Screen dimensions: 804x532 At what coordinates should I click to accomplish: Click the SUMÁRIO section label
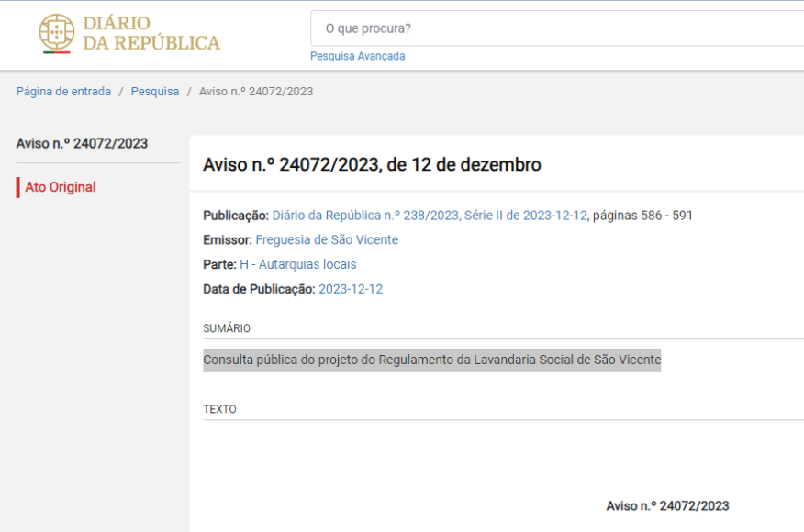pyautogui.click(x=227, y=328)
